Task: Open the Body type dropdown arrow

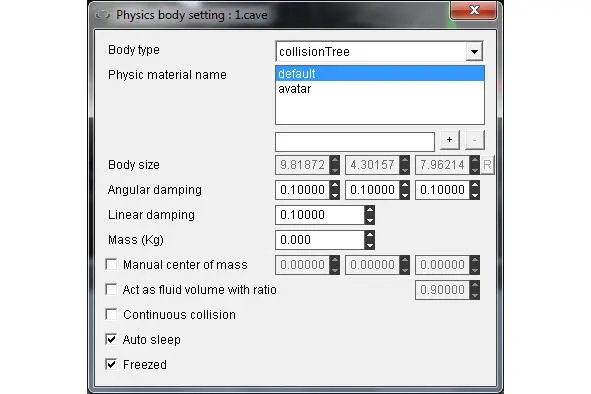Action: (x=474, y=52)
